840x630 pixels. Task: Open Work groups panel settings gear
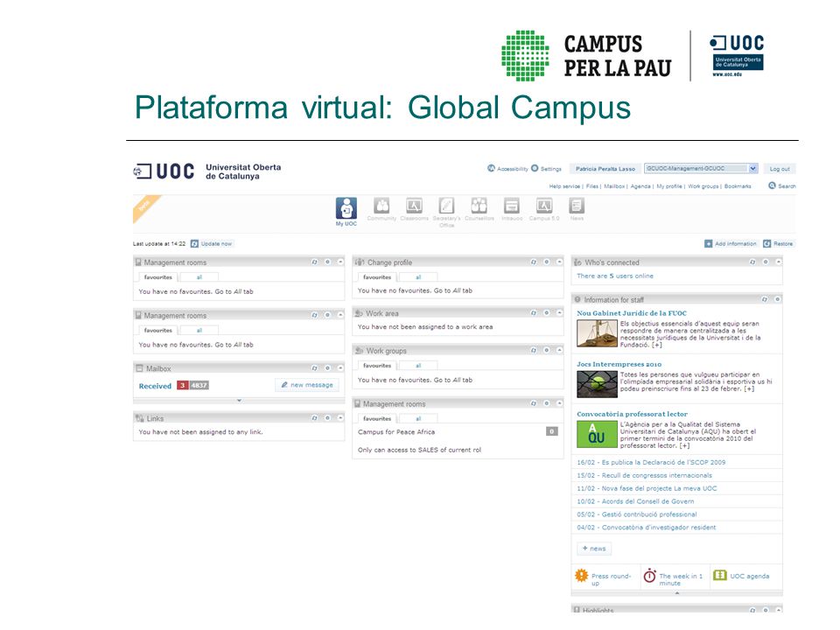click(x=546, y=350)
